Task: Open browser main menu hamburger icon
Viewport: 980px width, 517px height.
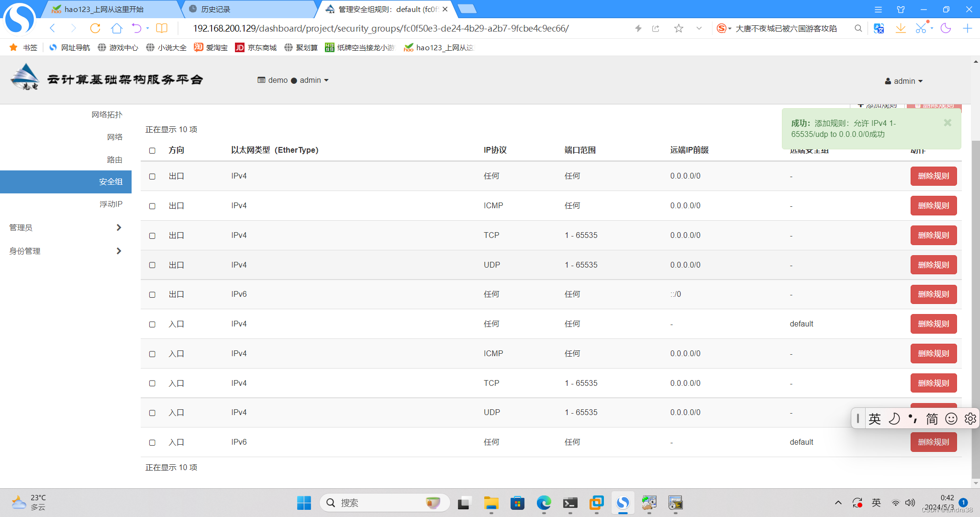Action: (878, 10)
